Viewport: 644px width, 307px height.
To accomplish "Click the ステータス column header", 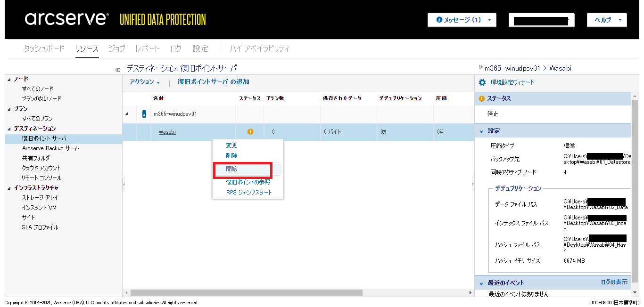I will click(x=250, y=98).
